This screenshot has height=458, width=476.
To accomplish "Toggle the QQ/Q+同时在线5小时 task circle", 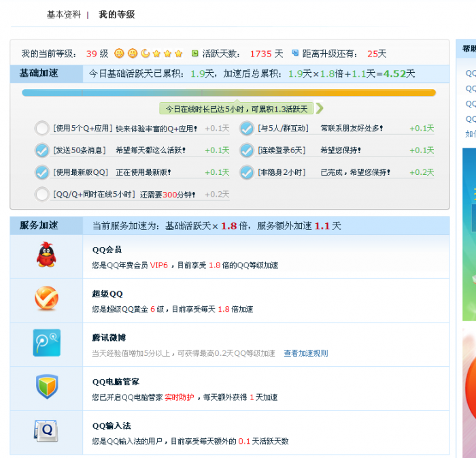I will [x=42, y=195].
